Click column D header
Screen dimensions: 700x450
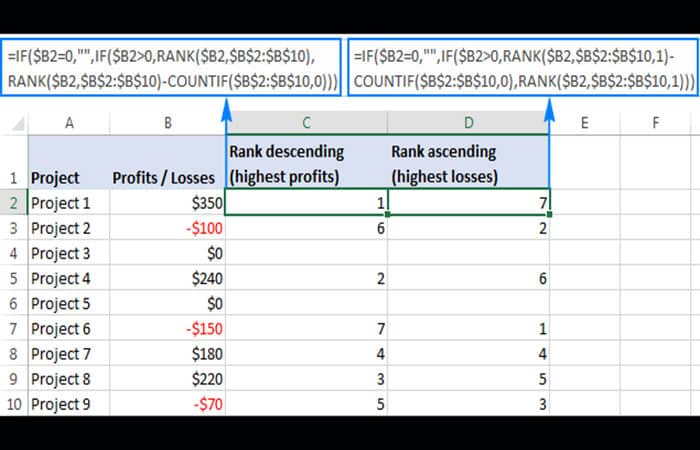coord(468,123)
